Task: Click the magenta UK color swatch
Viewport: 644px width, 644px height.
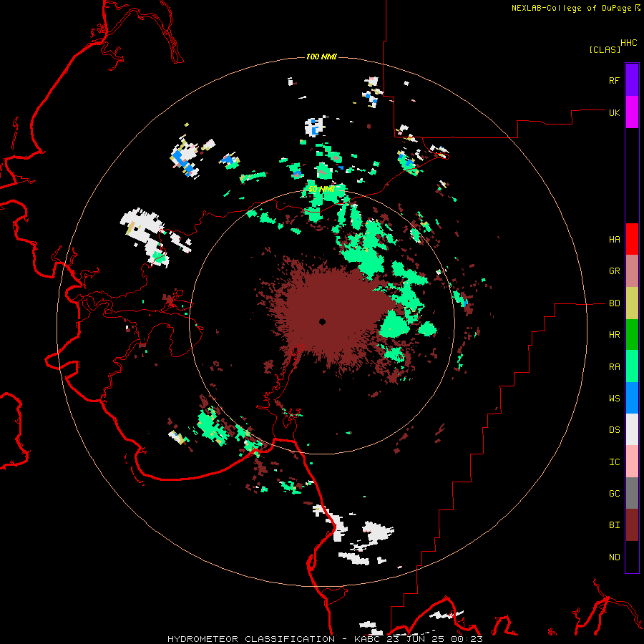Action: pyautogui.click(x=632, y=112)
